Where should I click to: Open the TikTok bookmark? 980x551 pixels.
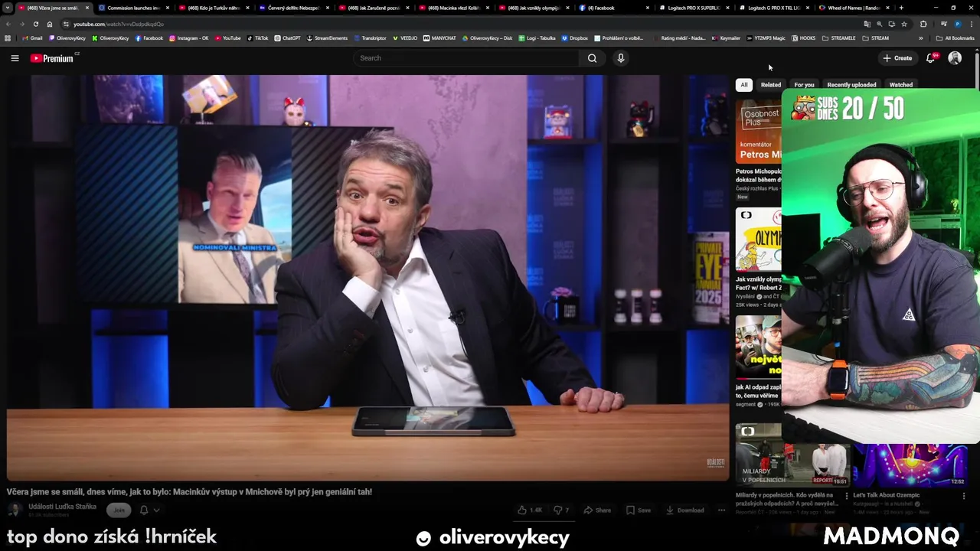257,38
